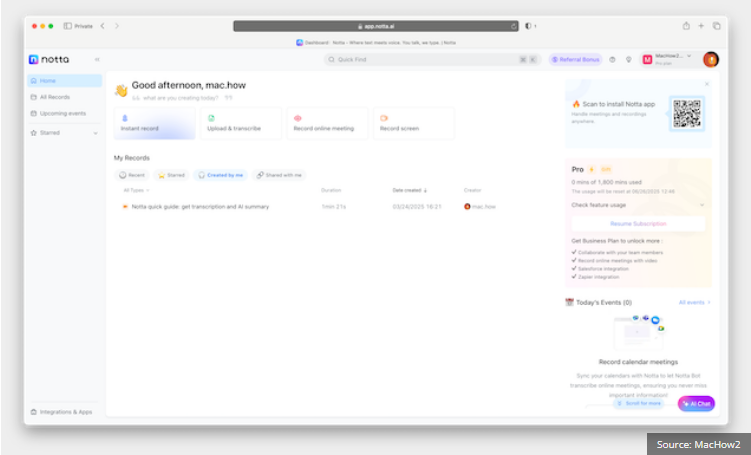Click the waving hand emoji icon
This screenshot has height=455, width=751.
tap(121, 90)
